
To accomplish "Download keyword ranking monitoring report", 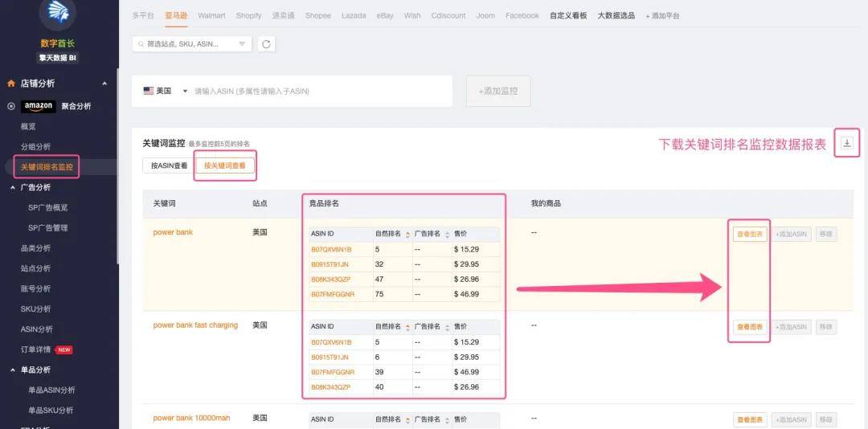I will click(x=846, y=143).
